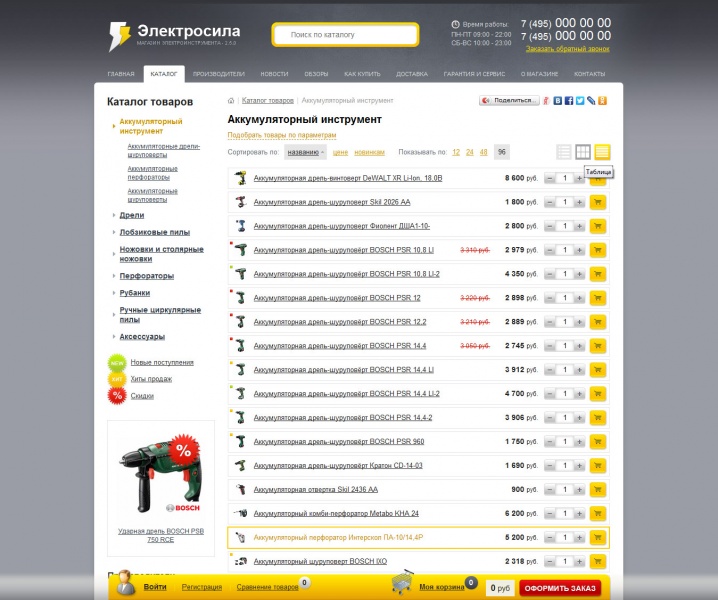Sort products by название
718x600 pixels.
(305, 152)
